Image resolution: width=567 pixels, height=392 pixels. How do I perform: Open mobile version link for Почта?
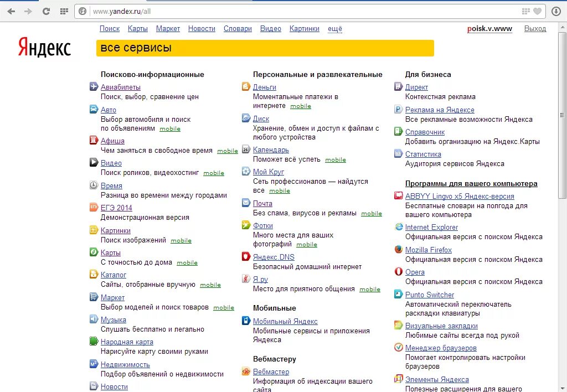click(372, 213)
